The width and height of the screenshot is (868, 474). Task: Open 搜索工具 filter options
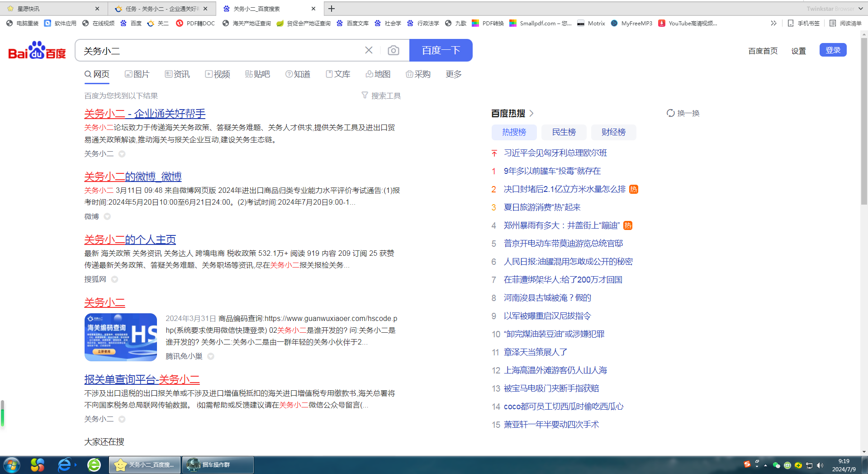pyautogui.click(x=381, y=96)
